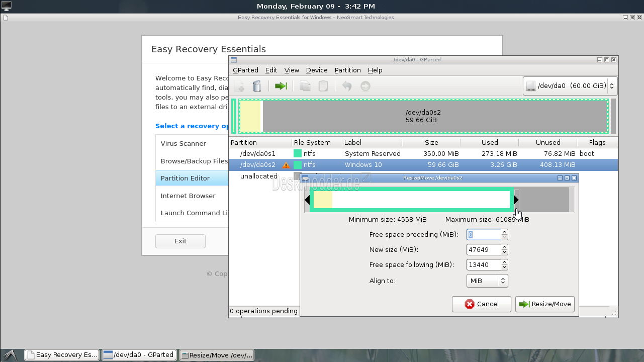Click the Apply all operations toolbar icon

click(365, 86)
